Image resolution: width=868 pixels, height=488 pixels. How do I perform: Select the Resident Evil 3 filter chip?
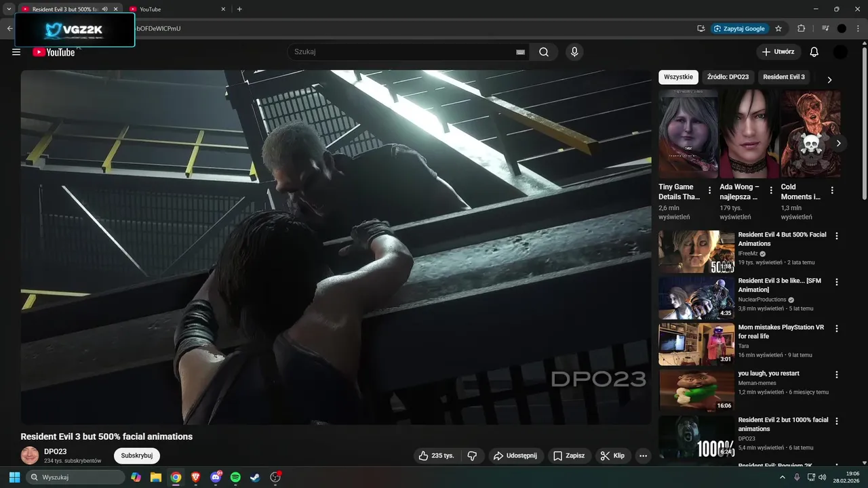point(784,77)
